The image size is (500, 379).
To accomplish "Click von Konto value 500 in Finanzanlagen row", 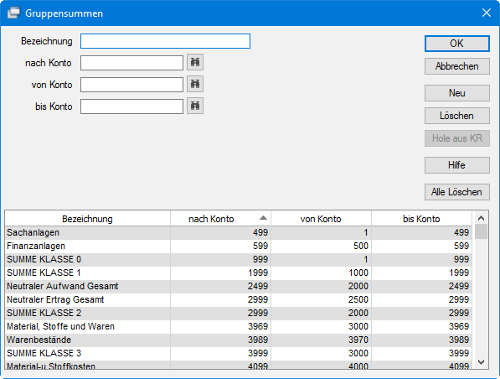I will (x=361, y=246).
